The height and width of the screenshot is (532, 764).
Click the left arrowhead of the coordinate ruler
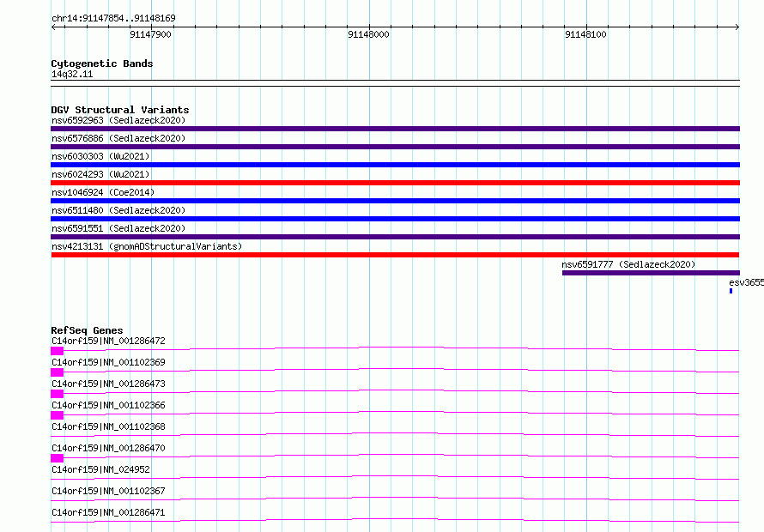coord(53,27)
